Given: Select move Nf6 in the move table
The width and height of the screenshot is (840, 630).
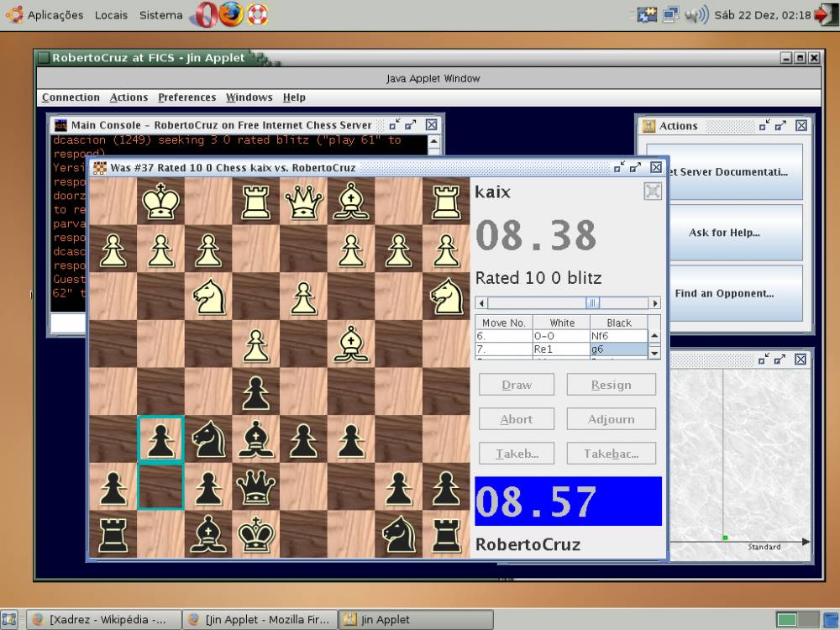Looking at the screenshot, I should click(x=619, y=336).
